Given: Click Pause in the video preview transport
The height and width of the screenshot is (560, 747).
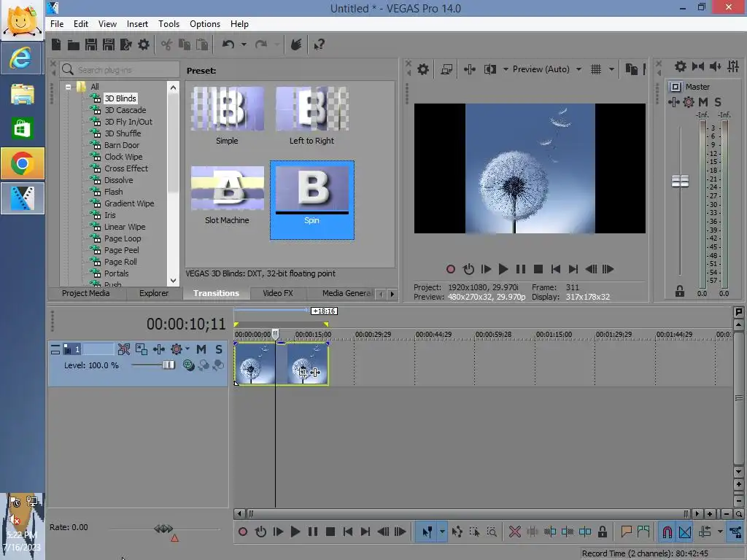Looking at the screenshot, I should (x=521, y=269).
